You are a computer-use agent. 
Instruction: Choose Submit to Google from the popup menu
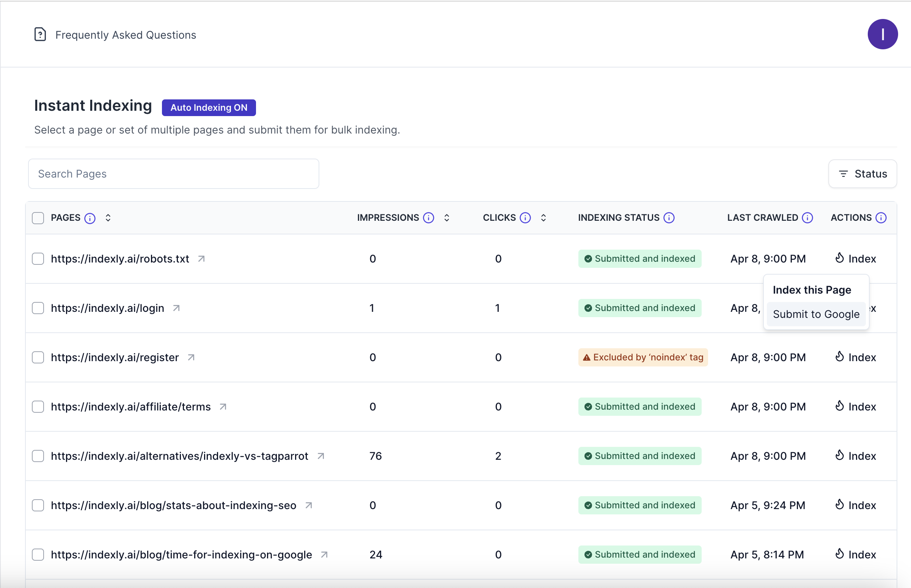[816, 314]
